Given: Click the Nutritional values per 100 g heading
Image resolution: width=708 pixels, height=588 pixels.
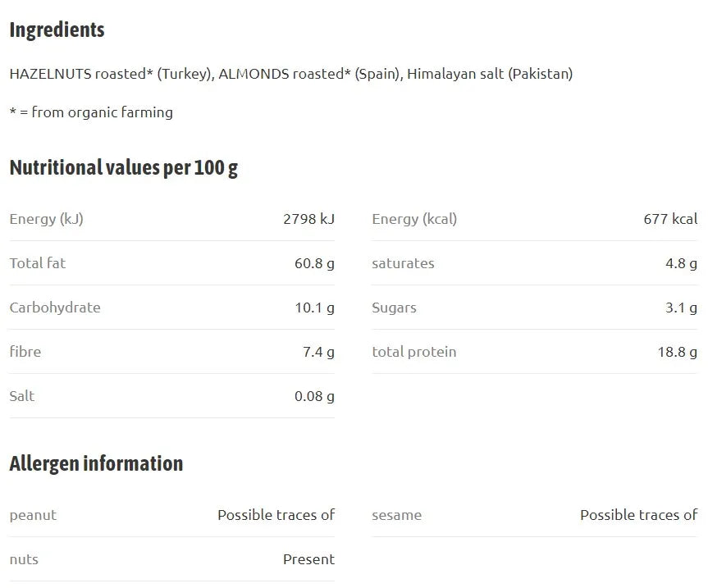Looking at the screenshot, I should click(x=124, y=168).
